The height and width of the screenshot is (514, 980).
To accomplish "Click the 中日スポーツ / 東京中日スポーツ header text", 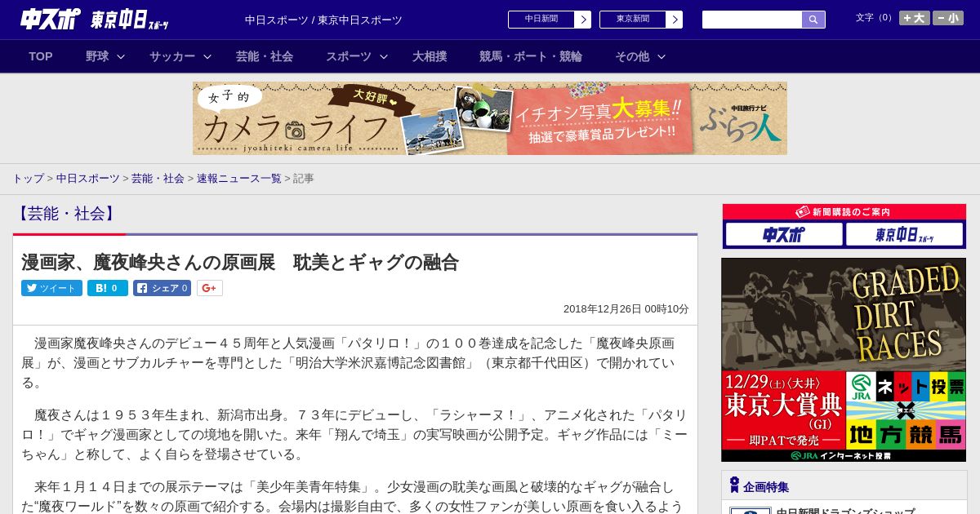I will [323, 20].
